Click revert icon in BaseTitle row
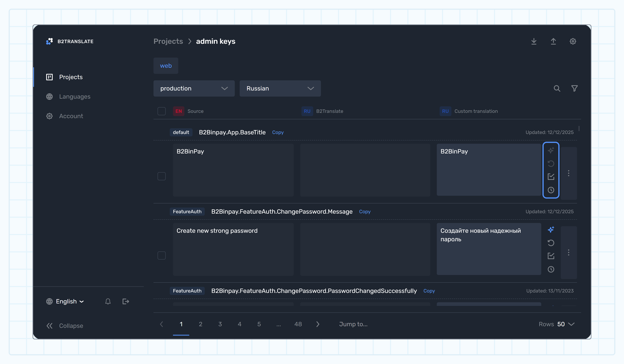Screen dimensions: 624x364 click(551, 164)
